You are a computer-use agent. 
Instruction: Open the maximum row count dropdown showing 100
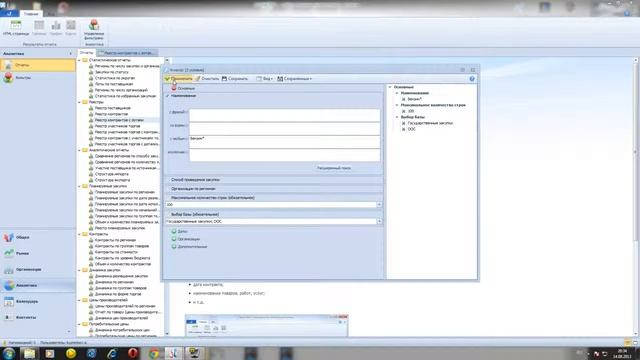(x=379, y=204)
